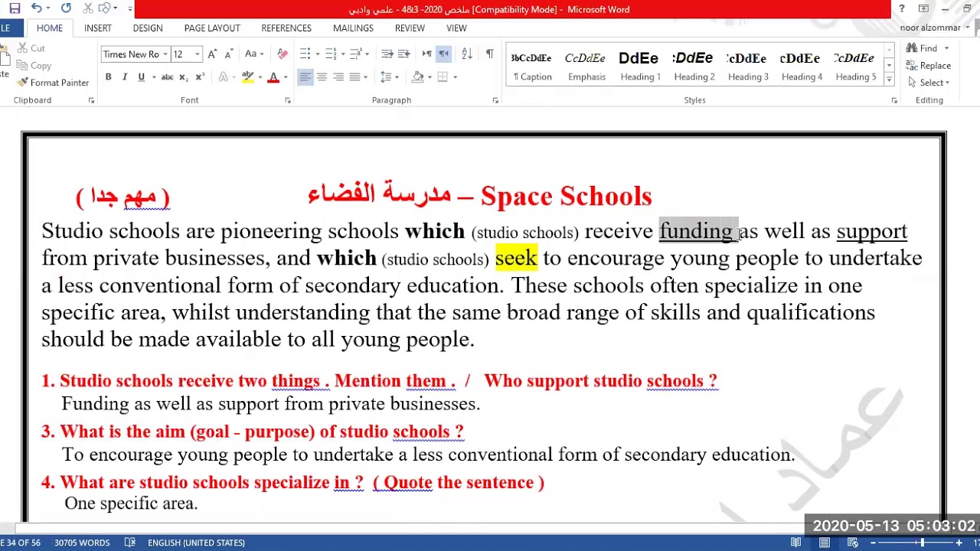This screenshot has width=980, height=551.
Task: Open the DESIGN ribbon tab
Action: coord(148,28)
